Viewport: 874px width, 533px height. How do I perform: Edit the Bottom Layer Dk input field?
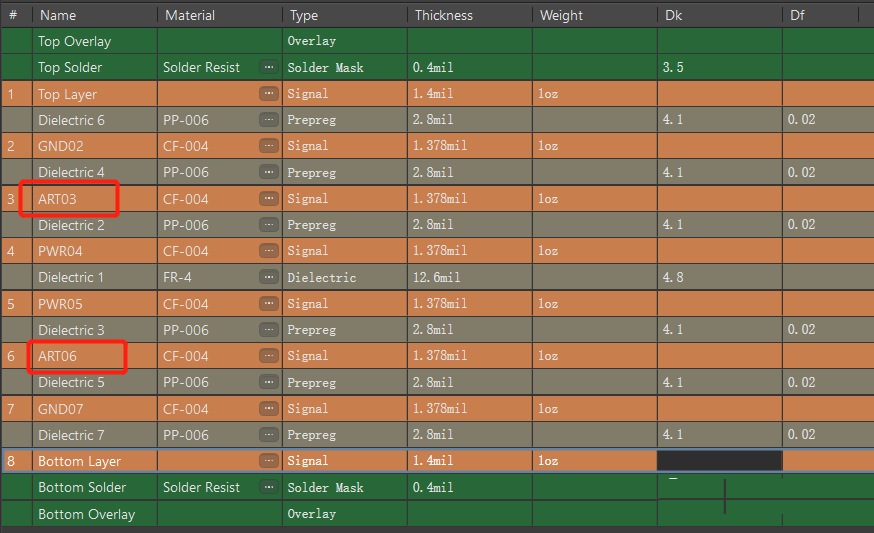[719, 461]
